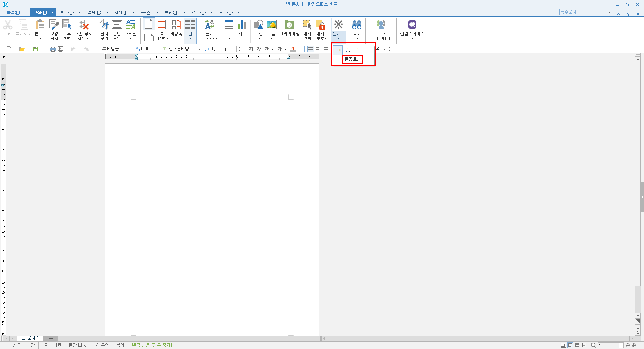Add a new document tab
This screenshot has height=349, width=644.
51,338
